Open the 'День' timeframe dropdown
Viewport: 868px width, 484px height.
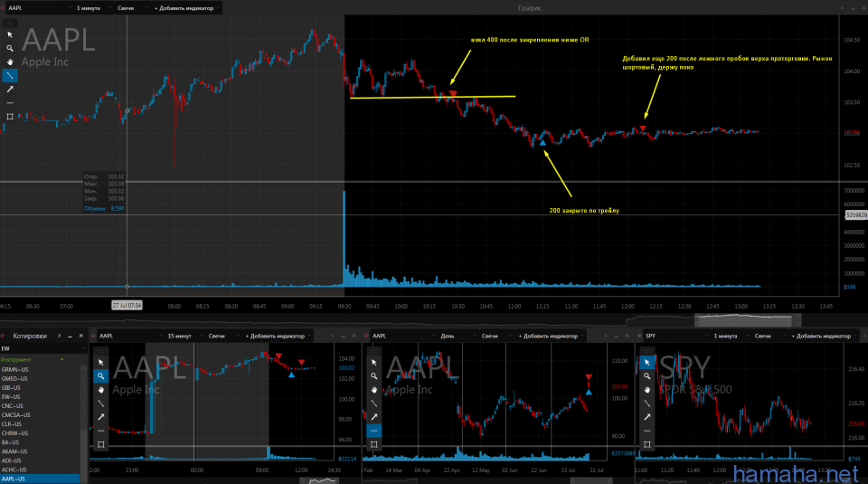(x=458, y=336)
